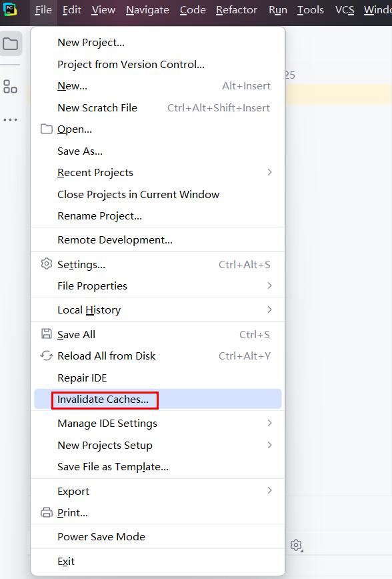The image size is (392, 579).
Task: Select New Scratch File
Action: click(157, 107)
